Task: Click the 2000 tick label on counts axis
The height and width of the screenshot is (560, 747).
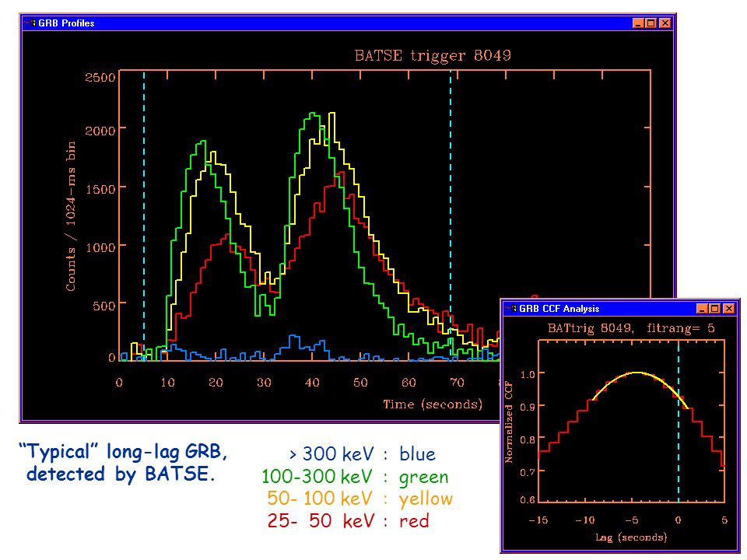Action: 100,131
